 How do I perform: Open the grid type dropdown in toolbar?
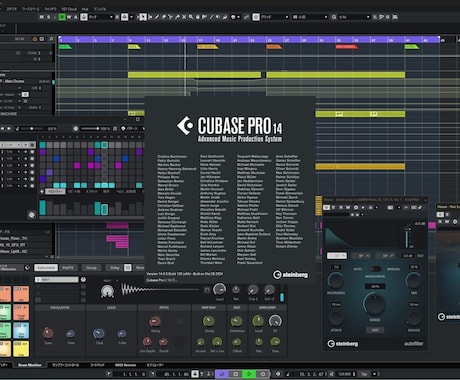tap(310, 17)
